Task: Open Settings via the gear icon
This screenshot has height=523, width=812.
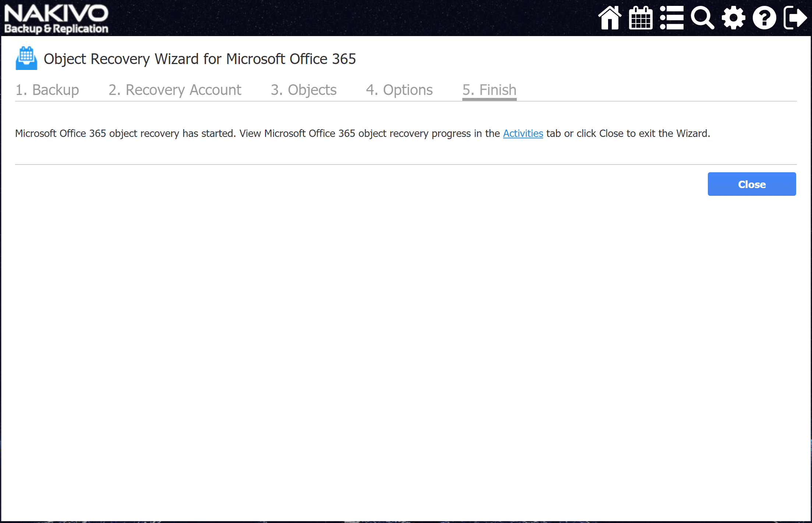Action: click(733, 18)
